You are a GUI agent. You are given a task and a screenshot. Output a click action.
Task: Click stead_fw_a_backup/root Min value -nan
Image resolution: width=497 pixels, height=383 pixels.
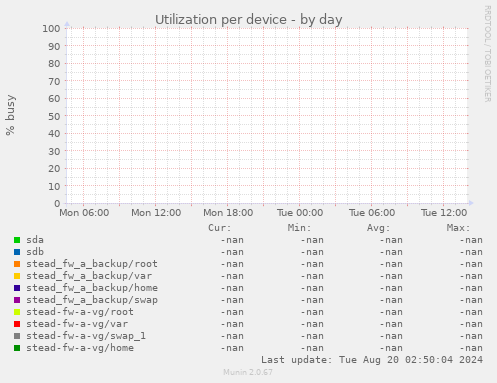point(312,264)
